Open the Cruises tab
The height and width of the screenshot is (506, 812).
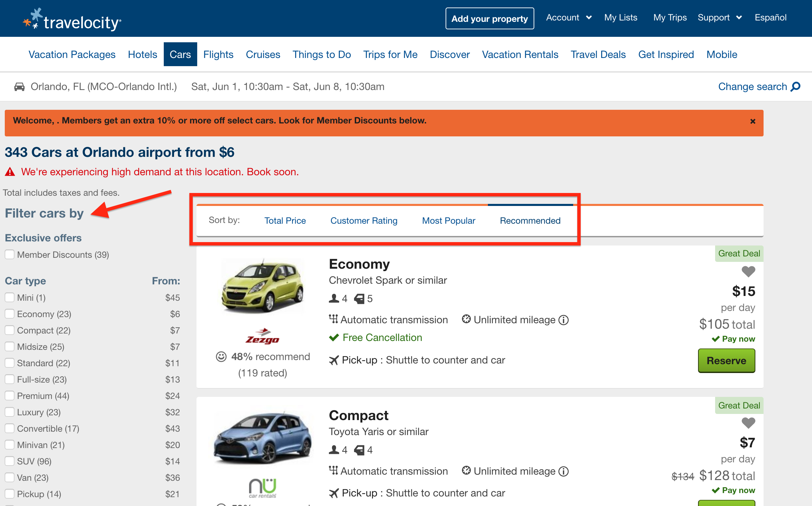click(x=263, y=55)
